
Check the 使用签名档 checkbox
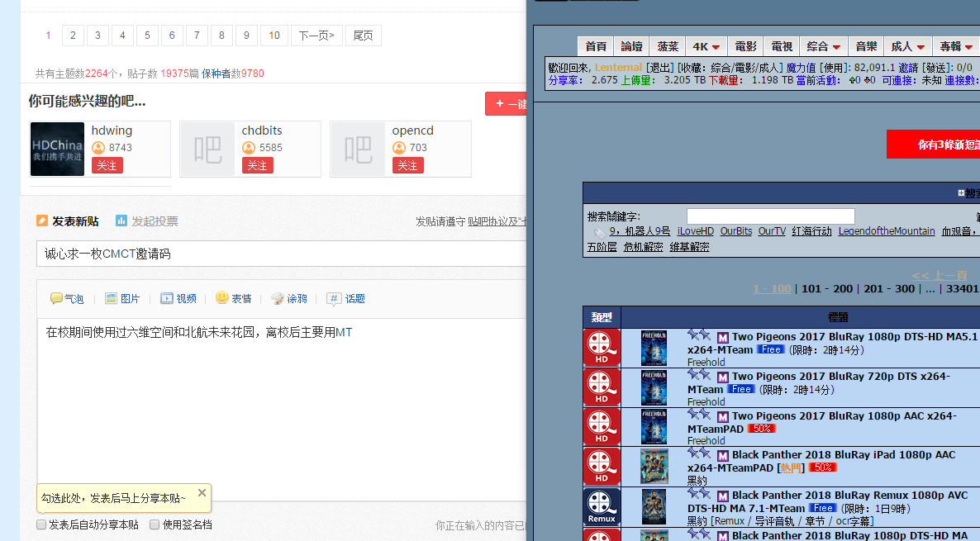155,524
